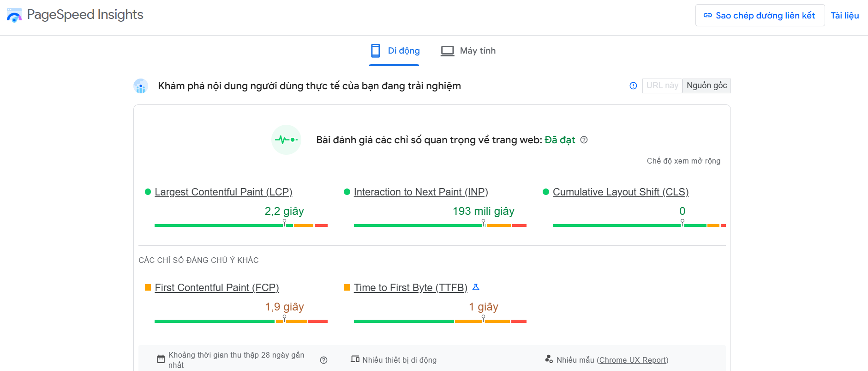
Task: Open the Chrome UX Report link
Action: pos(632,359)
